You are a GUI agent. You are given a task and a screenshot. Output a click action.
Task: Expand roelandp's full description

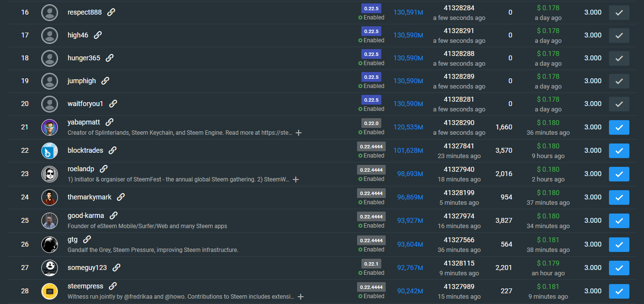click(295, 179)
